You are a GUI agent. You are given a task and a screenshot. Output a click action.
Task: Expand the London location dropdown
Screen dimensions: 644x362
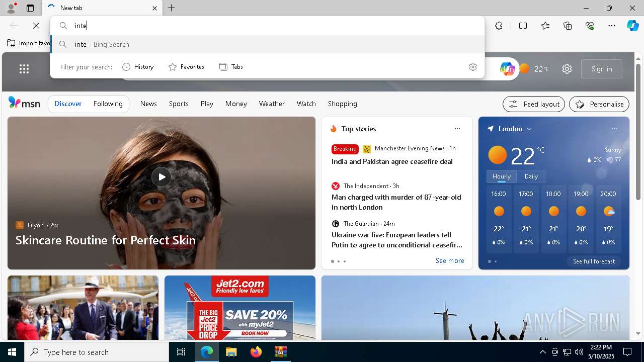tap(529, 129)
